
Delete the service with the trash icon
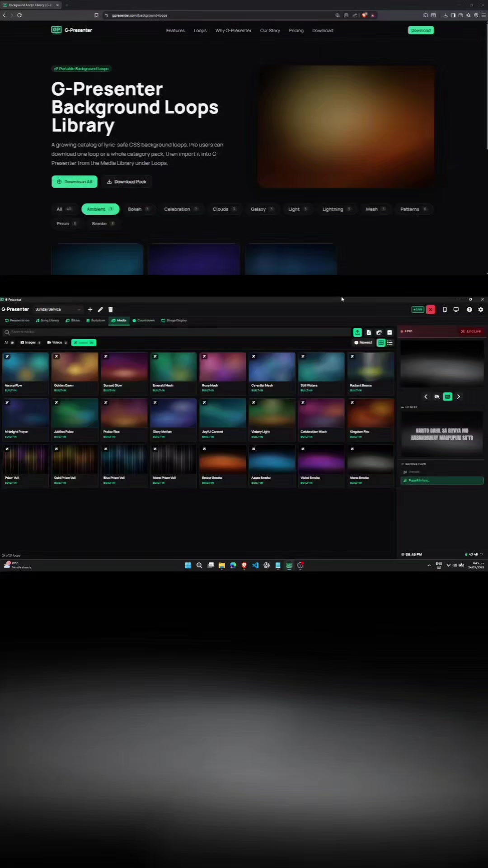(111, 310)
